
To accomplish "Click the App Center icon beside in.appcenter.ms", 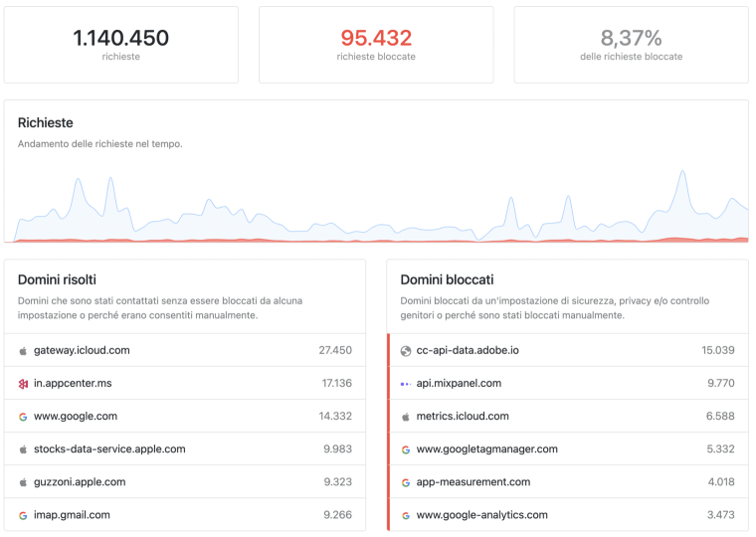I will [23, 384].
